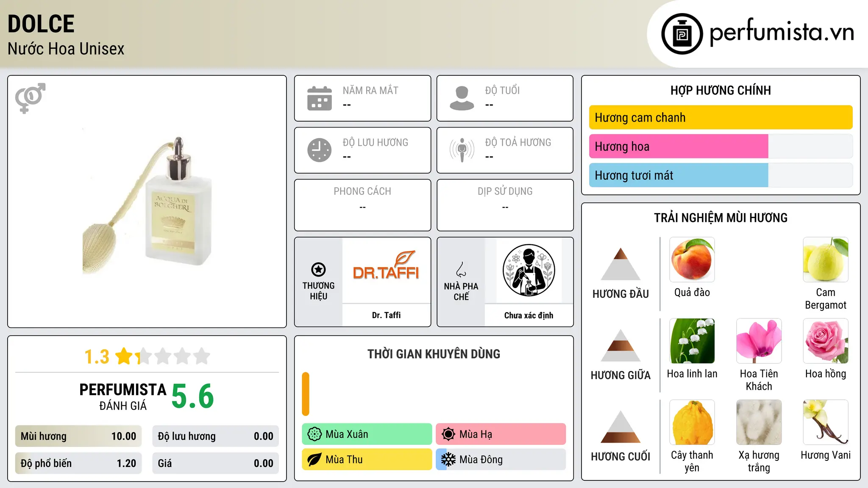Click the Mùi hương 10.00 score row

pyautogui.click(x=78, y=436)
